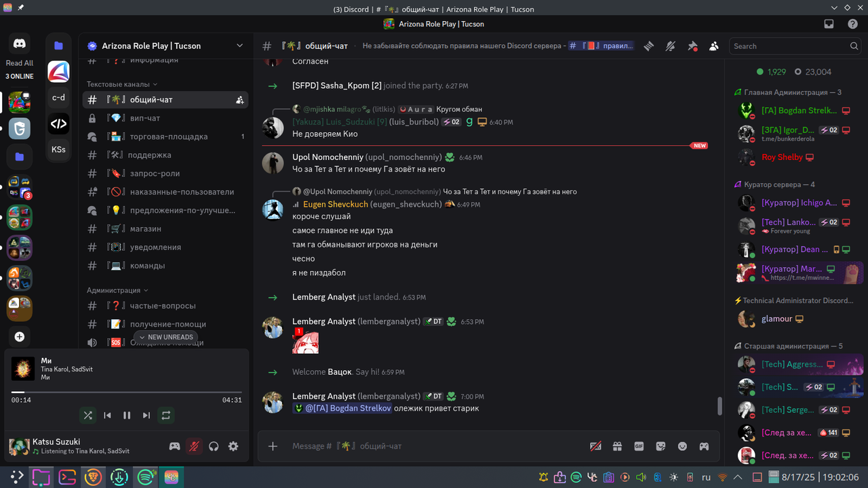Toggle channel notification settings bell icon
This screenshot has height=488, width=868.
(x=671, y=46)
